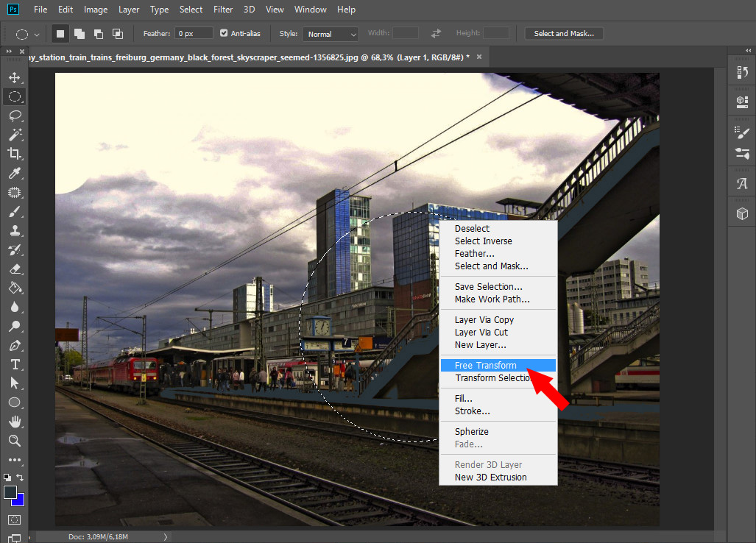This screenshot has width=756, height=543.
Task: Click the Feather input field
Action: click(x=194, y=33)
